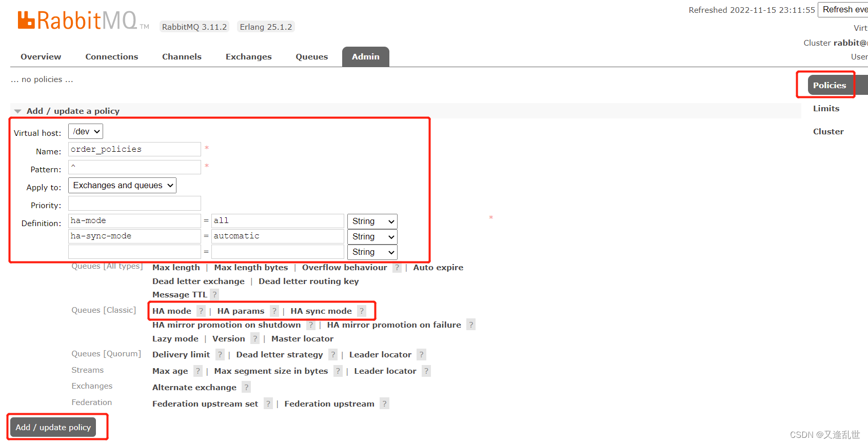Open type dropdown for ha-mode definition
This screenshot has height=444, width=868.
point(372,221)
